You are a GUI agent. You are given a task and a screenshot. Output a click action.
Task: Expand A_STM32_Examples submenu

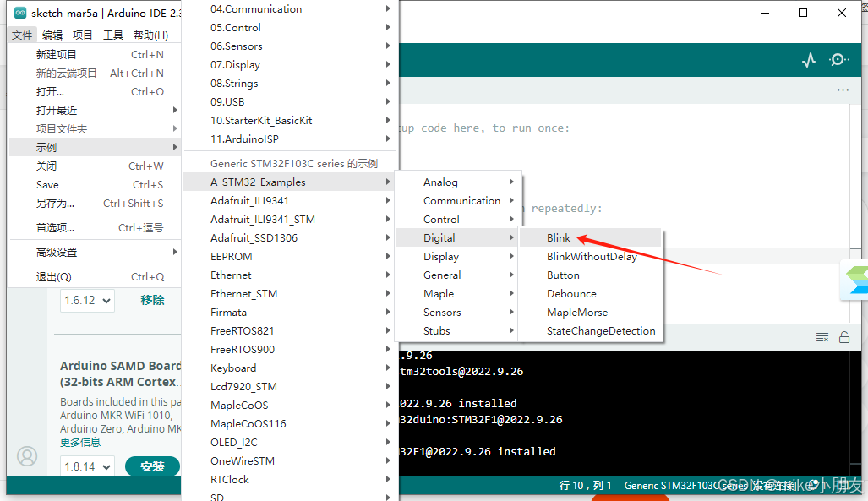point(290,182)
